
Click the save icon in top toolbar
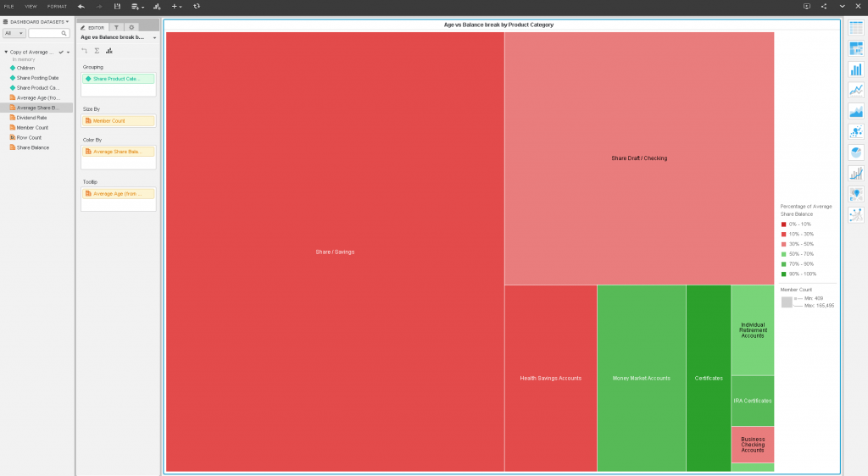pyautogui.click(x=117, y=6)
